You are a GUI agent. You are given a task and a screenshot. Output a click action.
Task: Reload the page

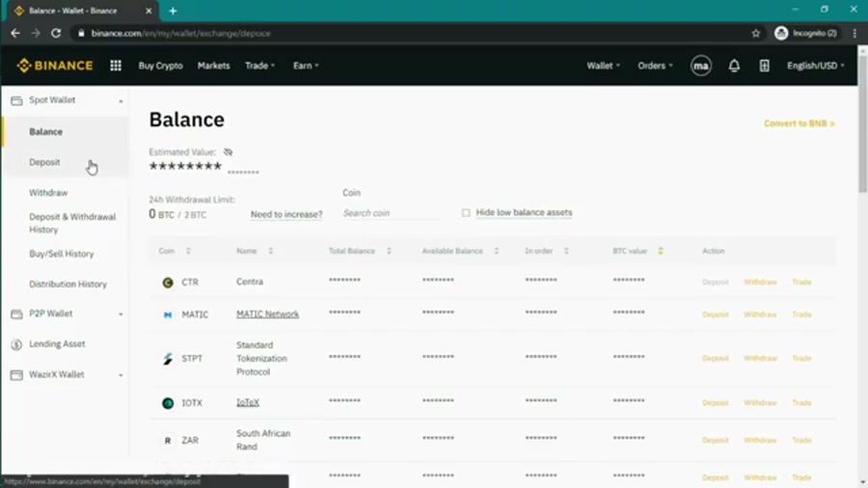pyautogui.click(x=56, y=33)
